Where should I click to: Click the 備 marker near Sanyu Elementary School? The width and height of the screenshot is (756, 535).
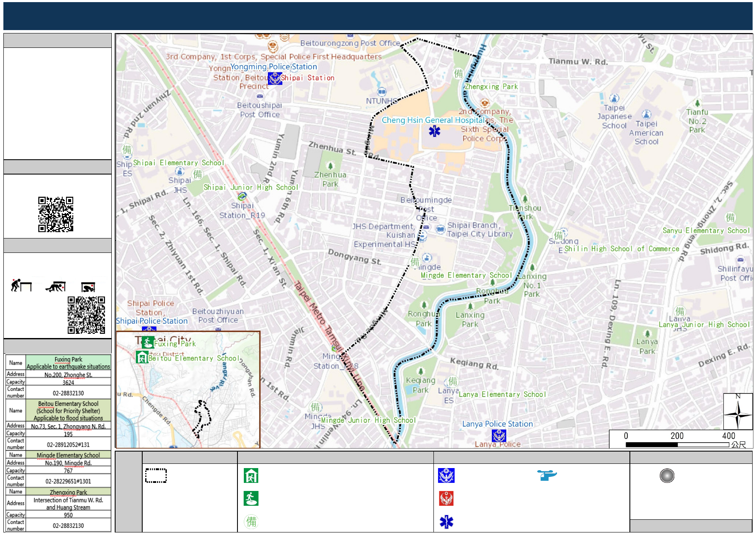click(x=730, y=217)
